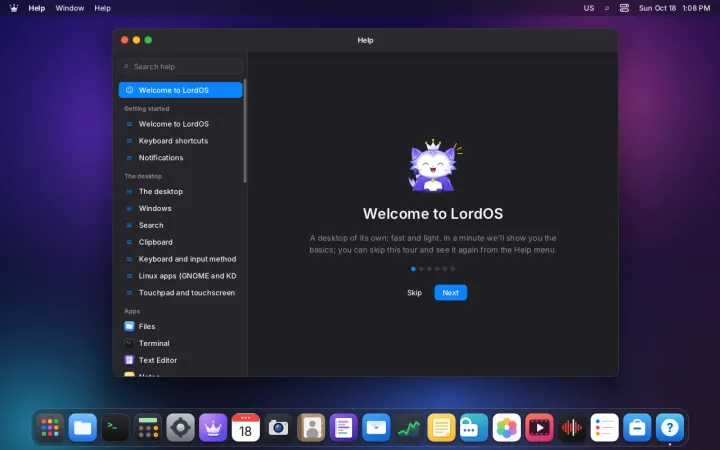The height and width of the screenshot is (450, 720).
Task: Open the Terminal topic under Apps
Action: [x=180, y=343]
